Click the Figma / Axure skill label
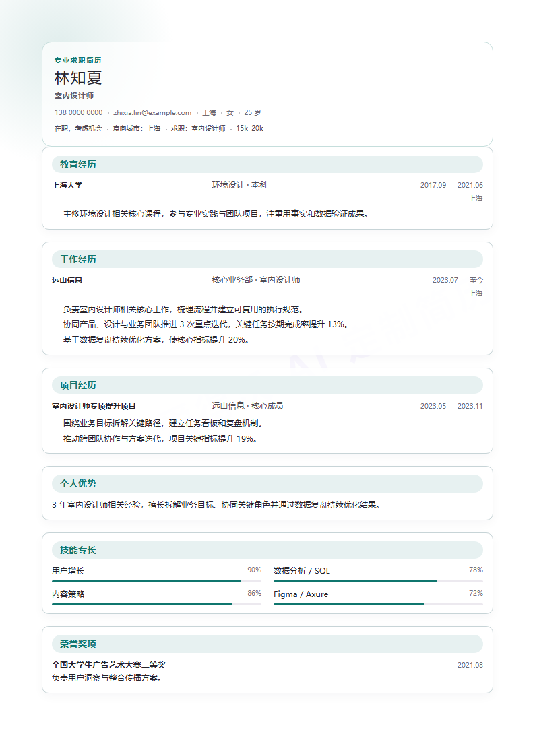This screenshot has width=535, height=756. coord(301,594)
